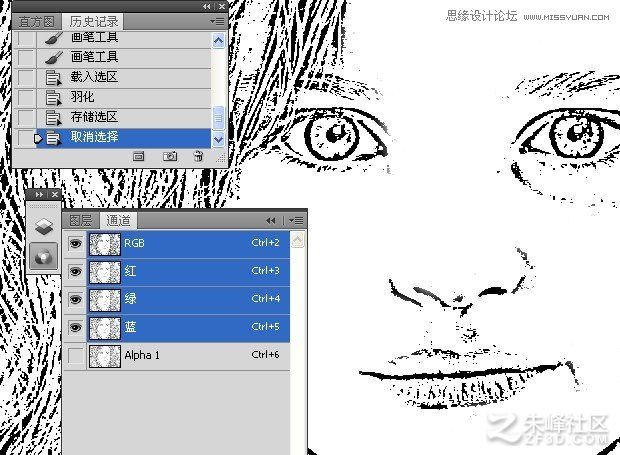This screenshot has height=455, width=620.
Task: Select the 存储选区 history state
Action: (x=112, y=117)
